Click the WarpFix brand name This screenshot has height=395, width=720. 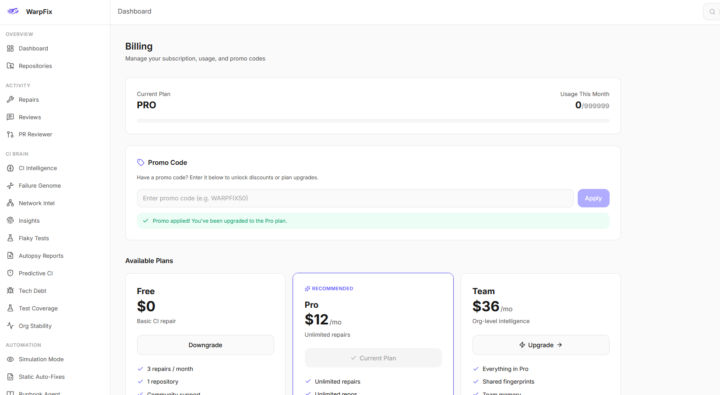(x=39, y=11)
